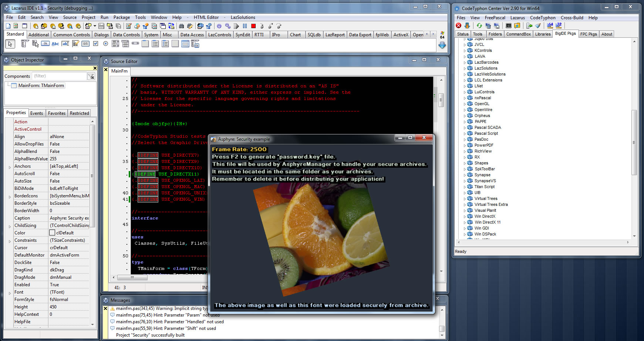Viewport: 644px width, 341px height.
Task: Pause the debugged program
Action: pos(245,26)
